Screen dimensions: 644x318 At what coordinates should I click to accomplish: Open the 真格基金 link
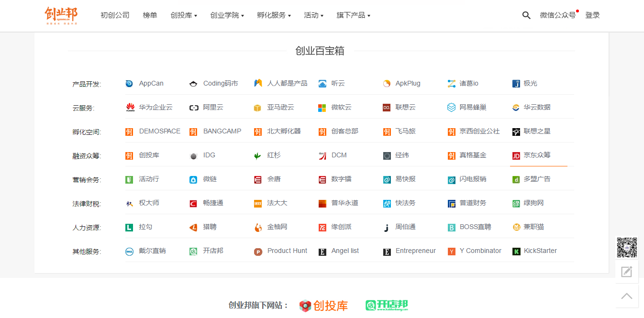pyautogui.click(x=473, y=155)
